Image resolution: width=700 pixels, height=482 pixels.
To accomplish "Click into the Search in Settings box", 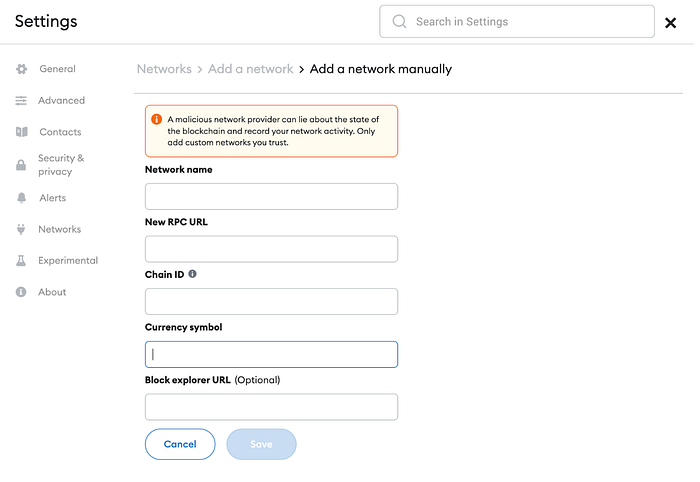I will pos(520,22).
